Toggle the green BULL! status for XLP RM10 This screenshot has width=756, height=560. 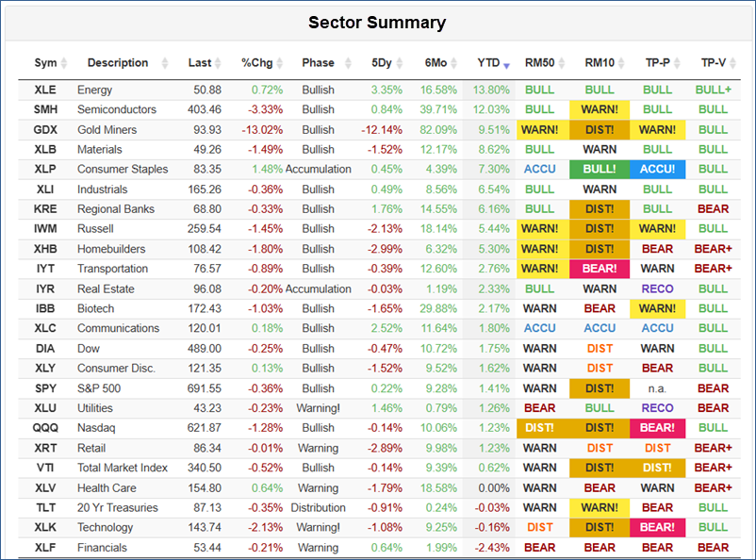[600, 169]
